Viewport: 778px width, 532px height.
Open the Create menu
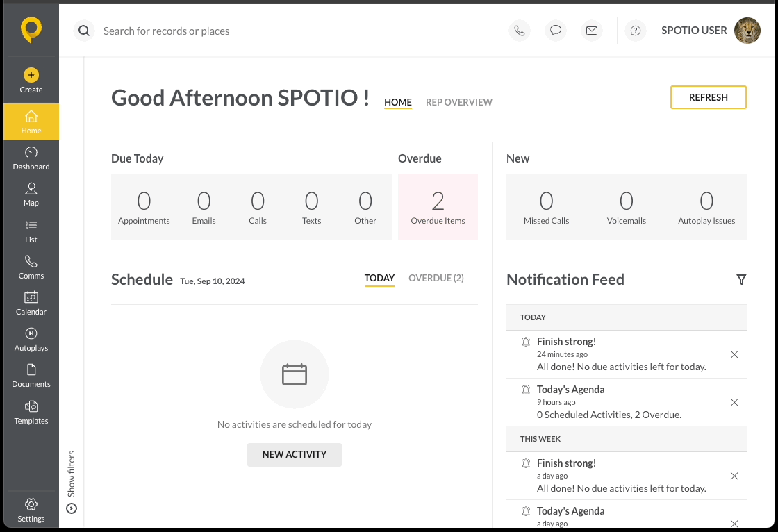pos(31,81)
